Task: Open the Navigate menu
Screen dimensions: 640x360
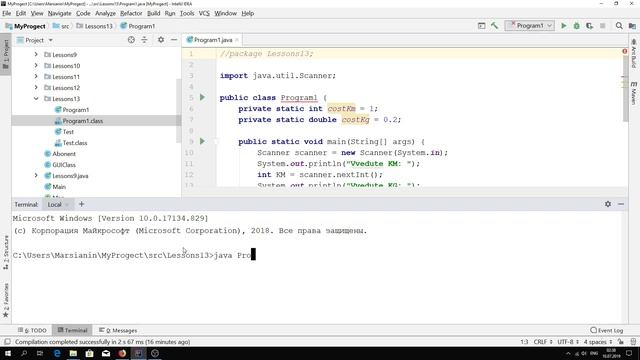Action: [x=59, y=13]
